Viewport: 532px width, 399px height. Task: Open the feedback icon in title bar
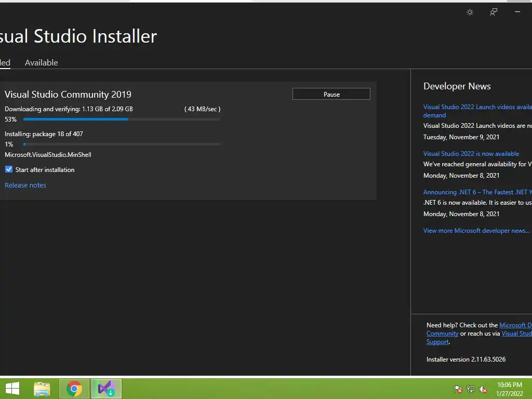tap(494, 12)
